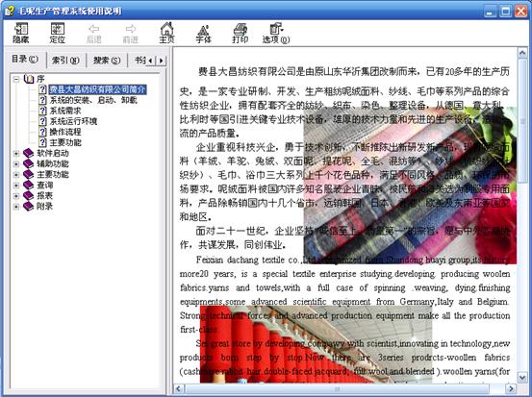Click the fabric rolls photo
532x397 pixels.
[410, 186]
